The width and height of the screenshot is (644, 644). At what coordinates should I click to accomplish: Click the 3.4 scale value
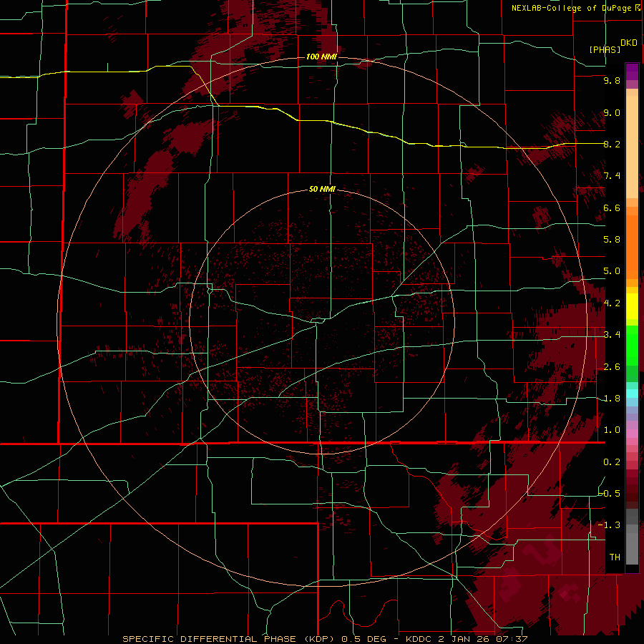click(612, 335)
